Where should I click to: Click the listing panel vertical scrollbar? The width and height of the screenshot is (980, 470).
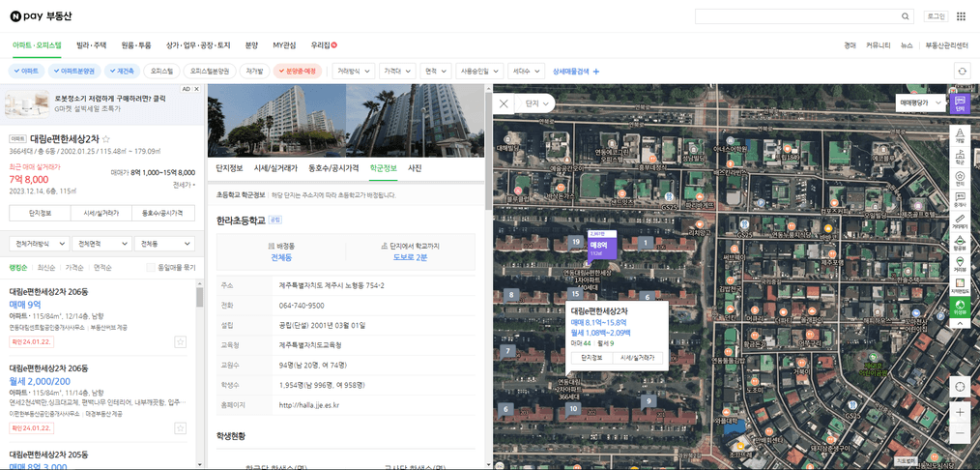point(199,298)
